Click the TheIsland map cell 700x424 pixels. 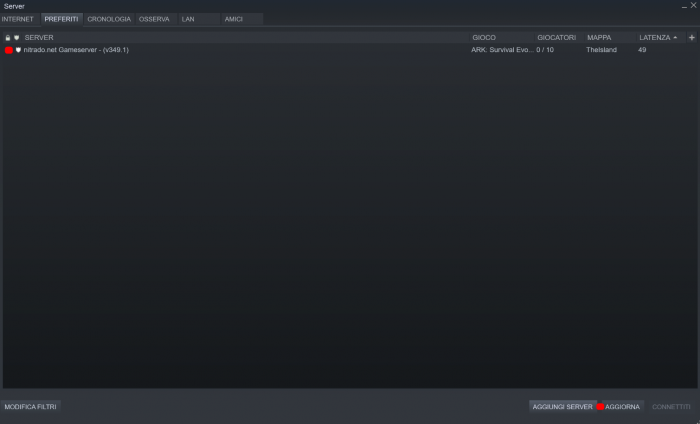click(601, 50)
